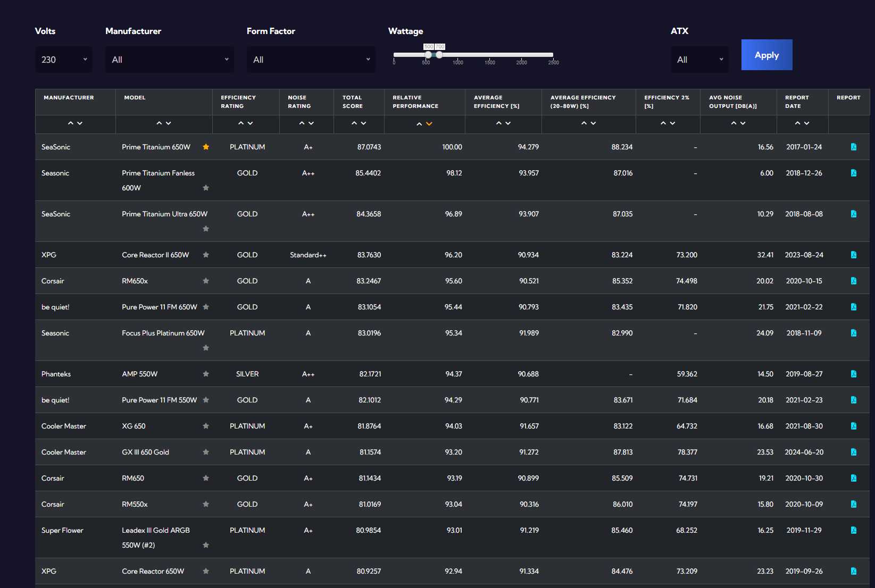875x588 pixels.
Task: Star the Pure Power 11 FM 650W
Action: (206, 307)
